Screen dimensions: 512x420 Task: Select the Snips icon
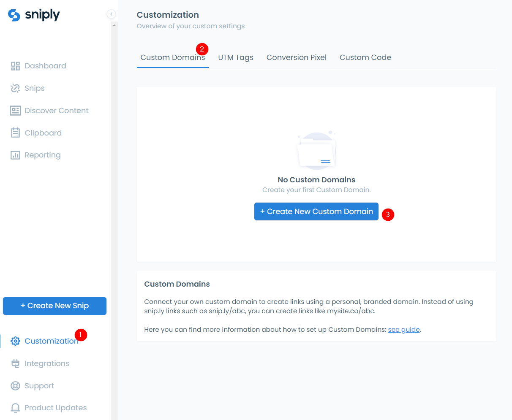[14, 88]
